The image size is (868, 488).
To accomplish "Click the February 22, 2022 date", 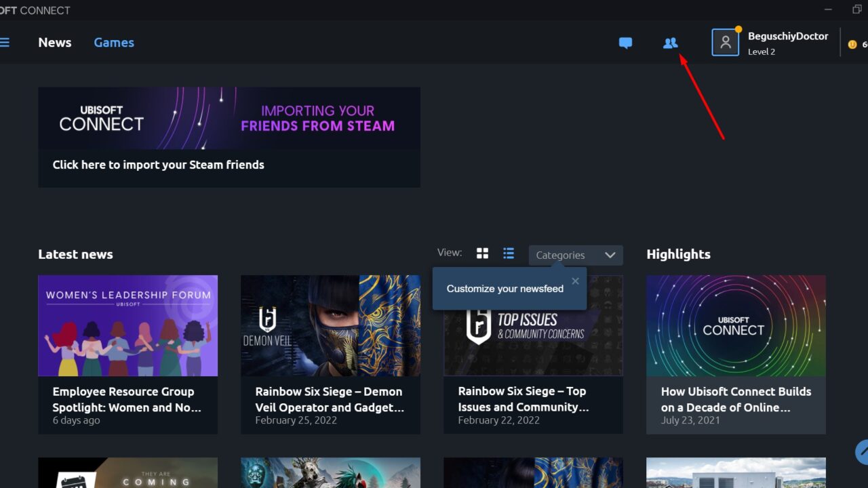I will (x=498, y=420).
